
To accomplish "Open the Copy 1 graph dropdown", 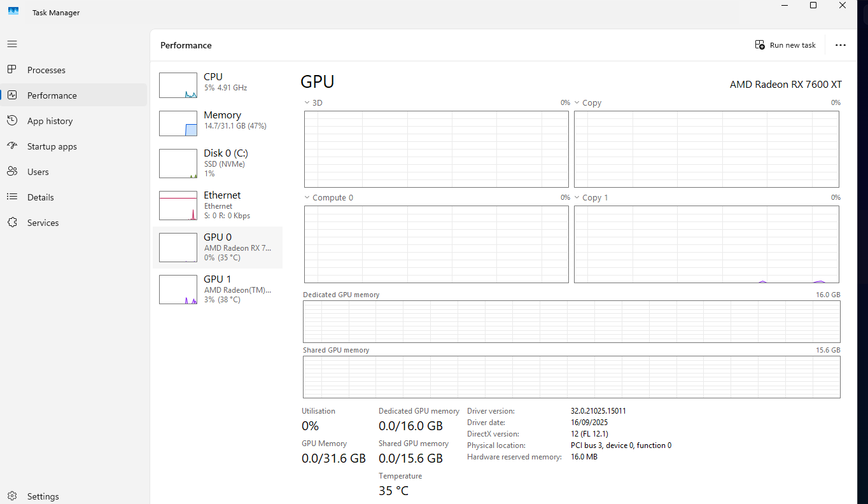I will pyautogui.click(x=577, y=197).
